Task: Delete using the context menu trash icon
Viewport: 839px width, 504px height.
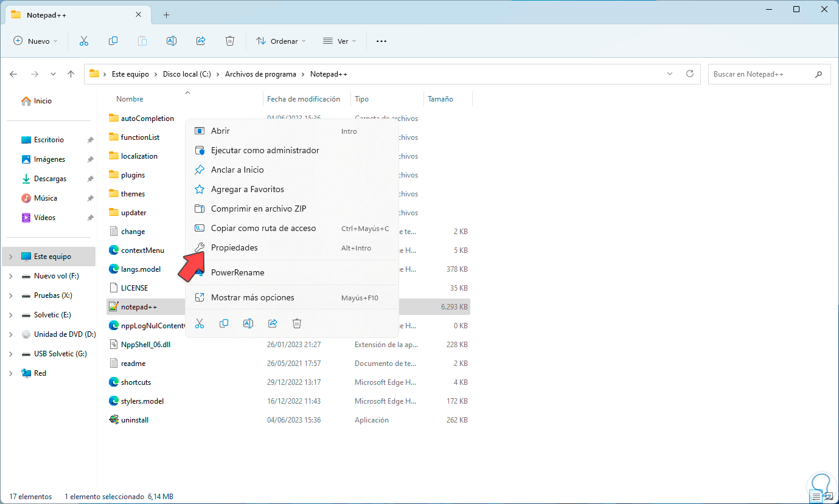Action: 297,323
